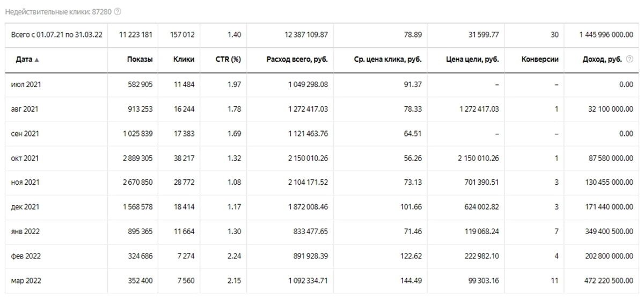Select the мар 2022 row label
This screenshot has height=297, width=644.
(26, 281)
